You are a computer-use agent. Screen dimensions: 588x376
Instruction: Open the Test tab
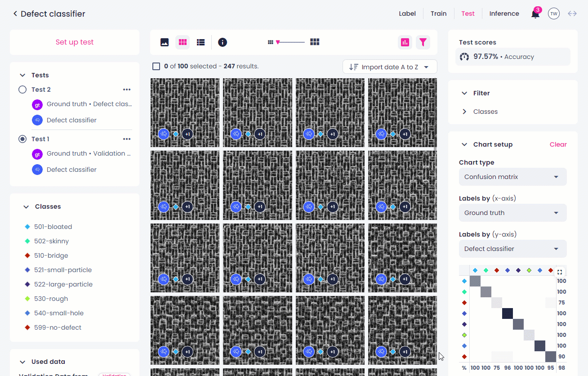click(468, 14)
